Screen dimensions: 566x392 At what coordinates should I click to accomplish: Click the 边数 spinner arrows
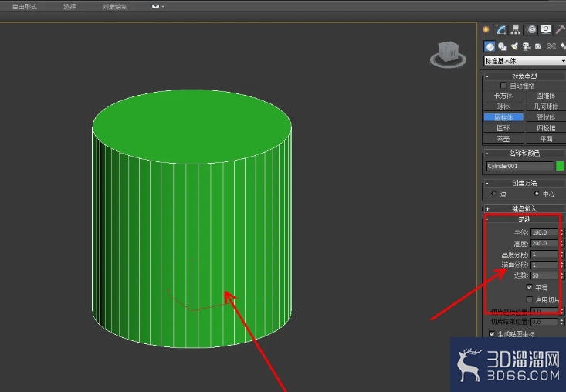coord(561,275)
